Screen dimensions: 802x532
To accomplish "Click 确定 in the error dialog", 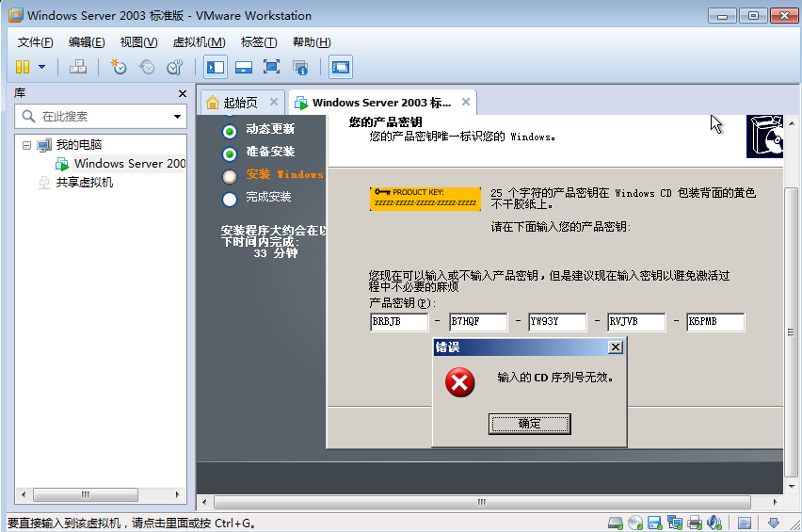I will [529, 424].
